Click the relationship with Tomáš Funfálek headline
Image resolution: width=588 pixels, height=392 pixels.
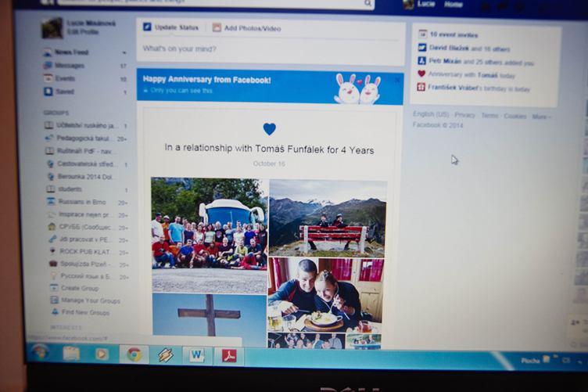click(269, 149)
